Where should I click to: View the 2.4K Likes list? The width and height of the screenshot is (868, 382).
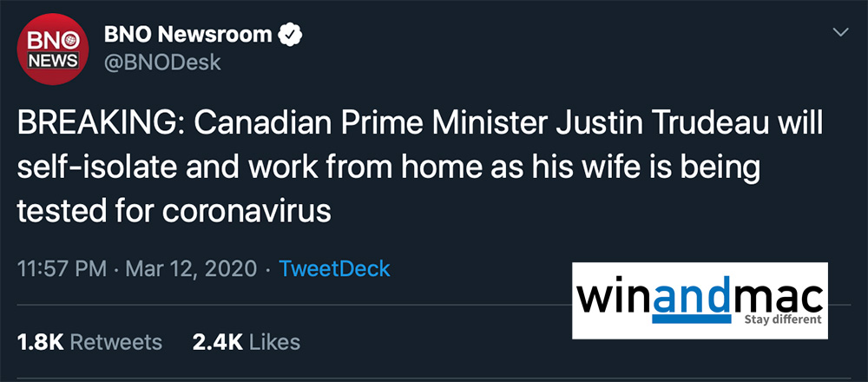click(x=247, y=341)
